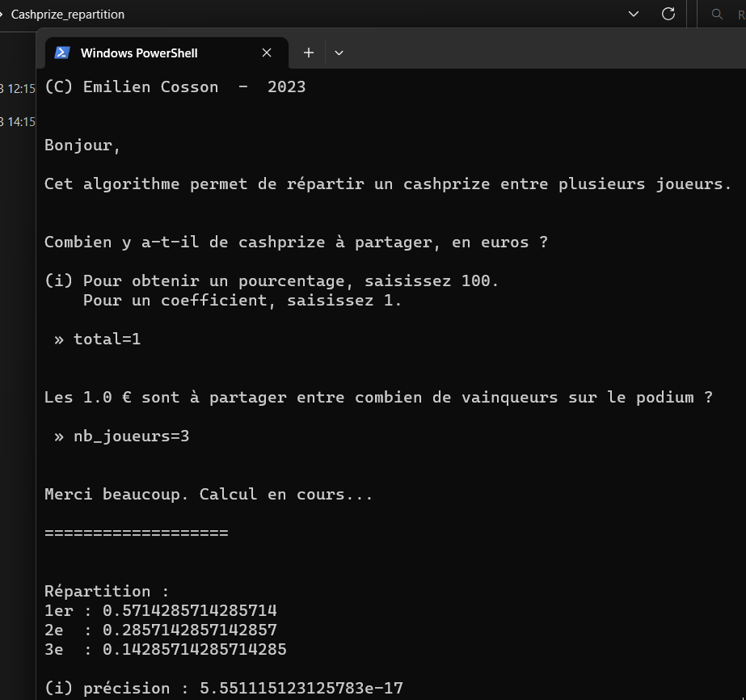Close the Windows PowerShell tab
Screen dimensions: 746x700
pyautogui.click(x=267, y=52)
